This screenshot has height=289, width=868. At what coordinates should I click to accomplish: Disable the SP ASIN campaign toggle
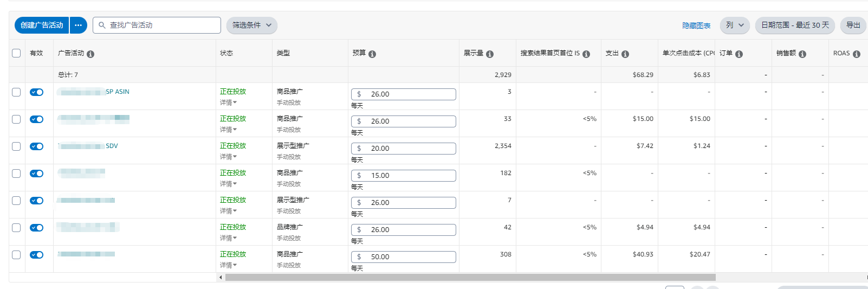37,92
